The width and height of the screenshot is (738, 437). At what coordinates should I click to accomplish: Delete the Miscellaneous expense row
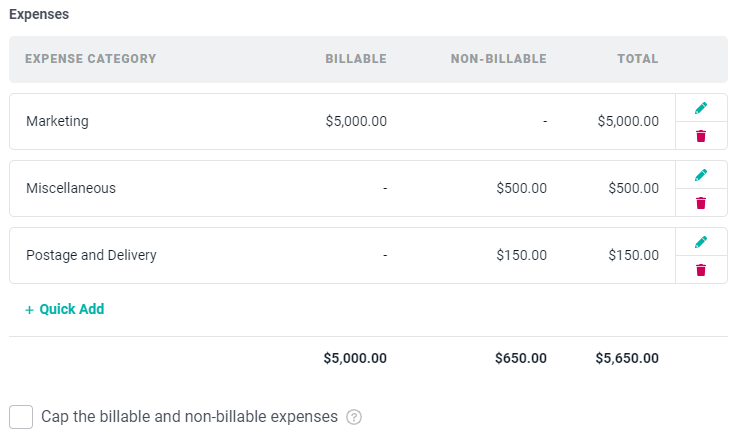coord(701,203)
